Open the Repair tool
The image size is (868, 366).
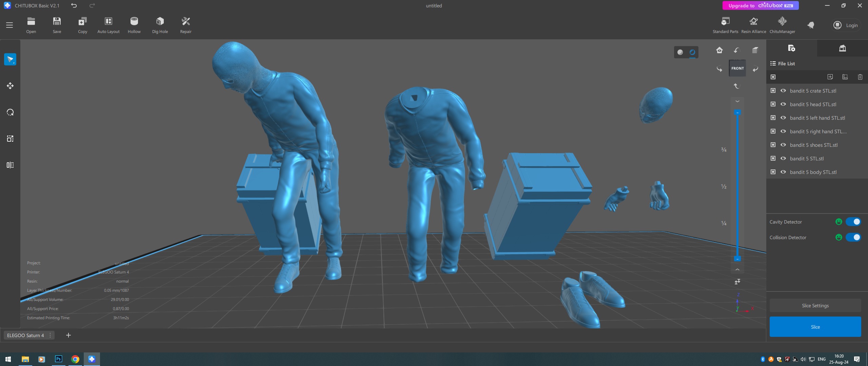pyautogui.click(x=185, y=25)
